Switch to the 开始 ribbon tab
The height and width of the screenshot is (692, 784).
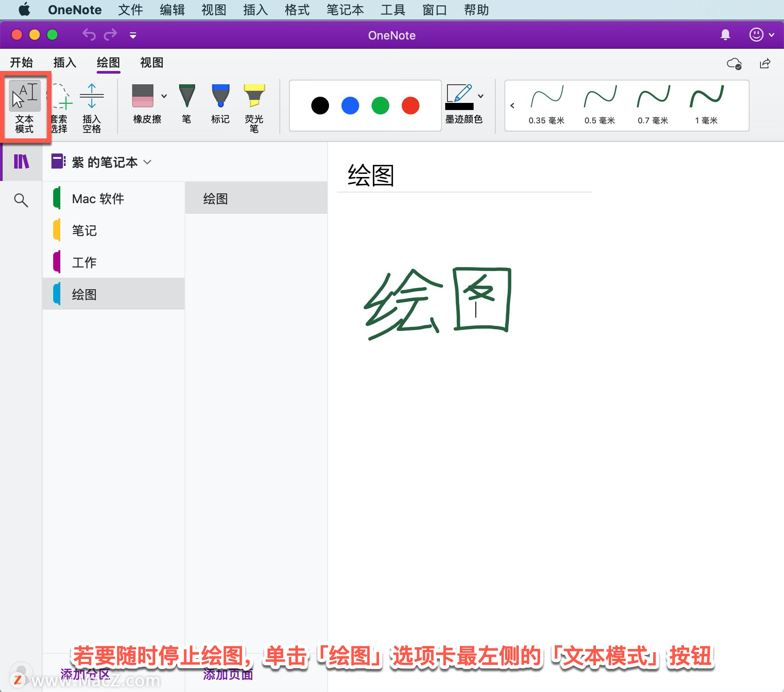click(22, 63)
